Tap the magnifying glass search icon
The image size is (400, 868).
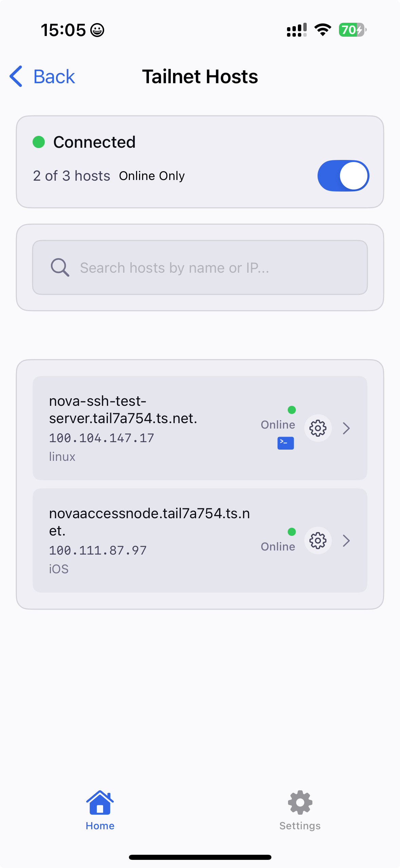pos(60,268)
